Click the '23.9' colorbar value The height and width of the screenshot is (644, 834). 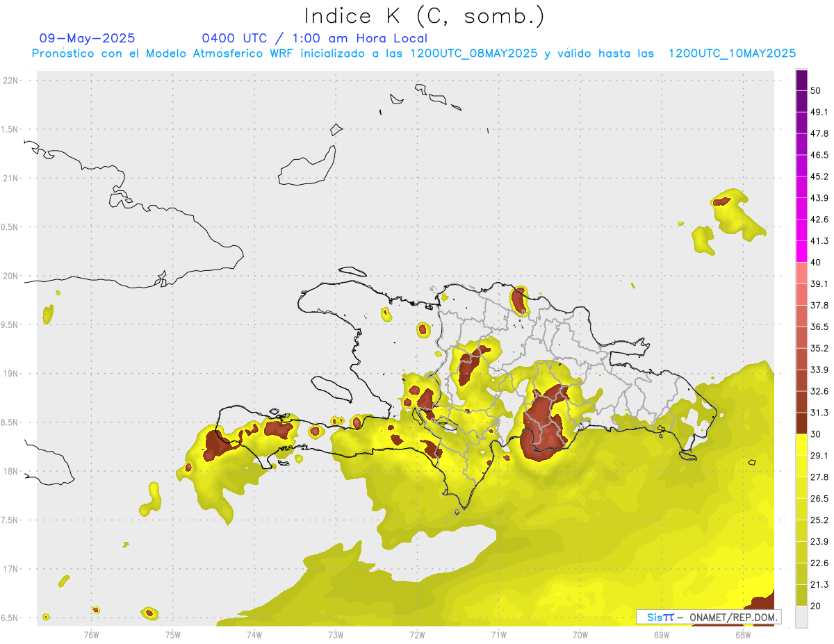[819, 542]
